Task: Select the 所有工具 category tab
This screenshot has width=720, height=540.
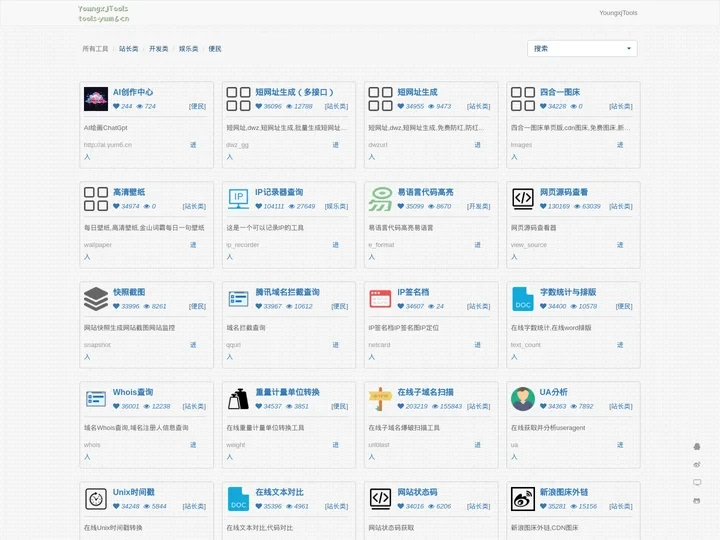Action: pos(95,49)
